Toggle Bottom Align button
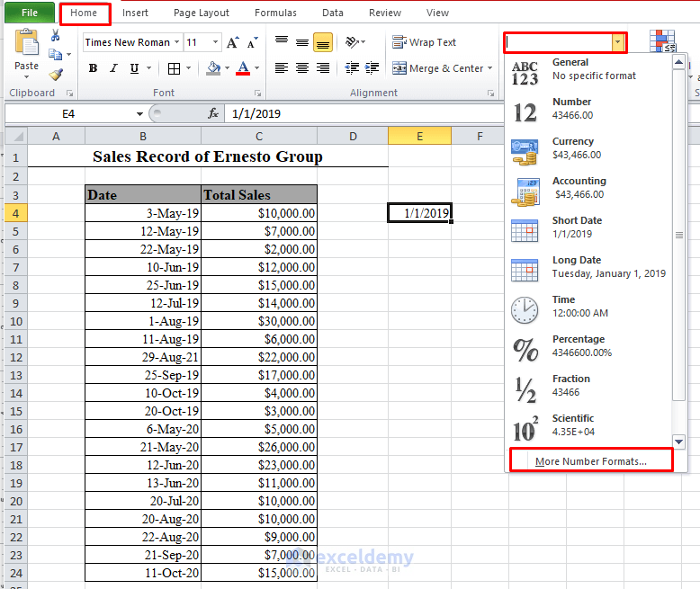 [323, 43]
